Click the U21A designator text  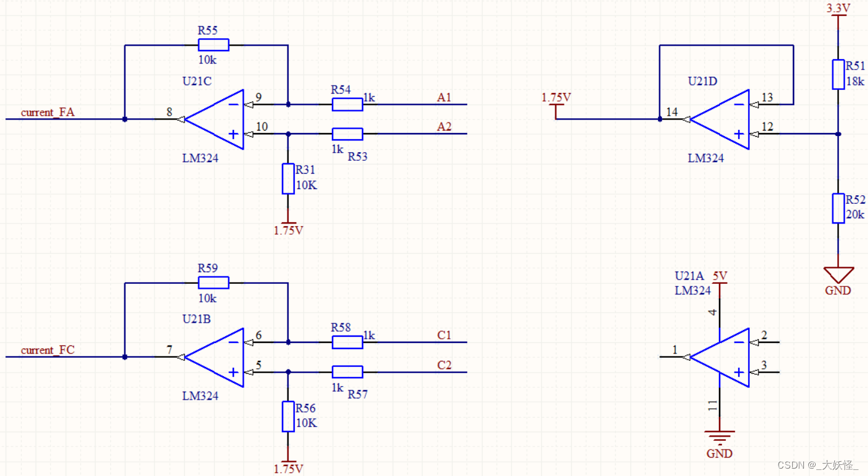[689, 276]
